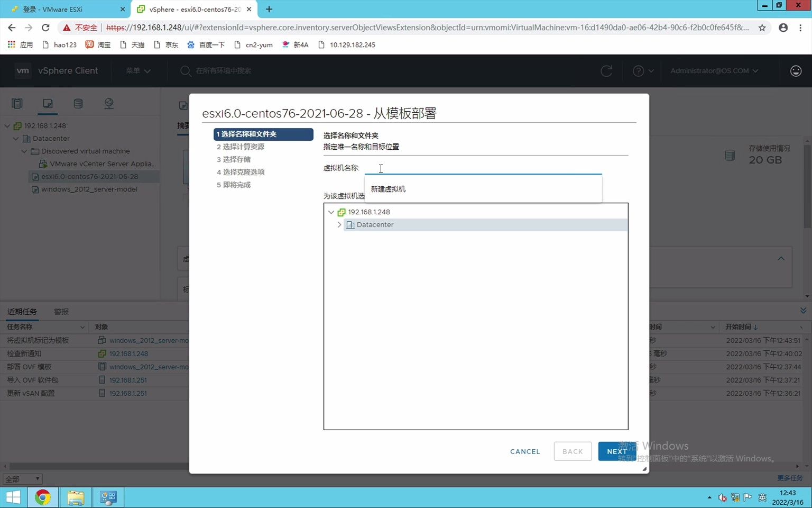
Task: Select windows_2012_server-model in tree
Action: tap(85, 189)
